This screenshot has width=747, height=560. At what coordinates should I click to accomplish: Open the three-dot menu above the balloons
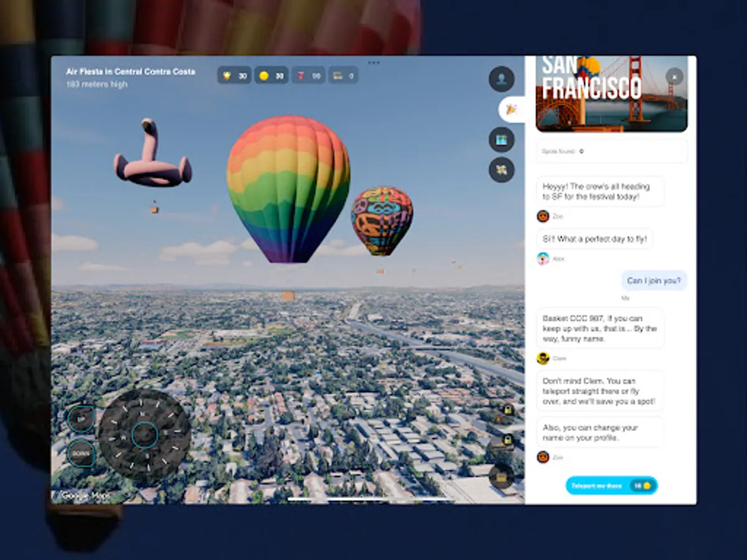[x=374, y=62]
